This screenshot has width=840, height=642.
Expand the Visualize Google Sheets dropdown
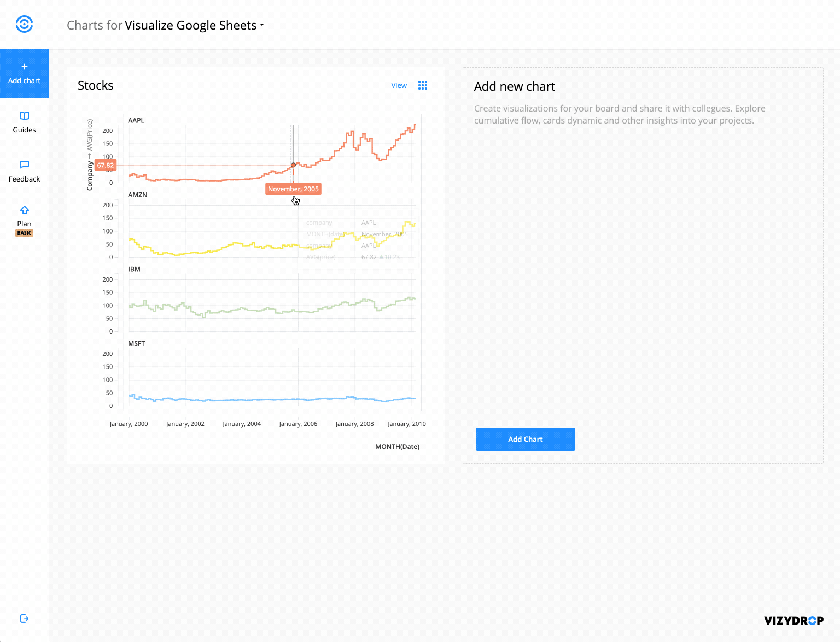pos(262,25)
